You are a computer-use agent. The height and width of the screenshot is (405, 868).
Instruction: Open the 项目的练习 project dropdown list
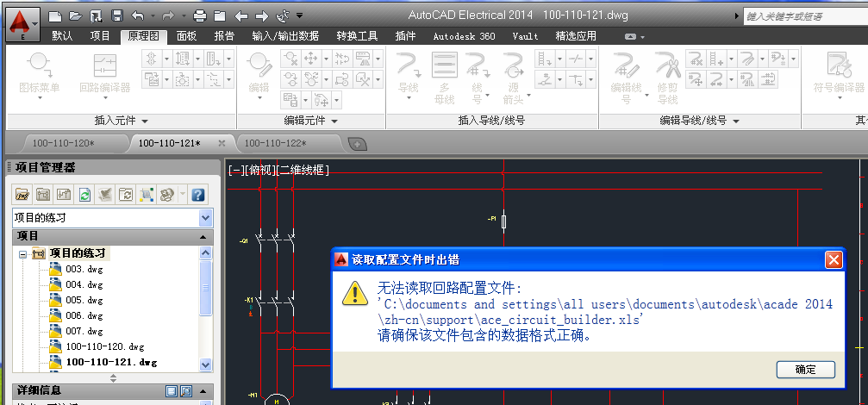(205, 218)
